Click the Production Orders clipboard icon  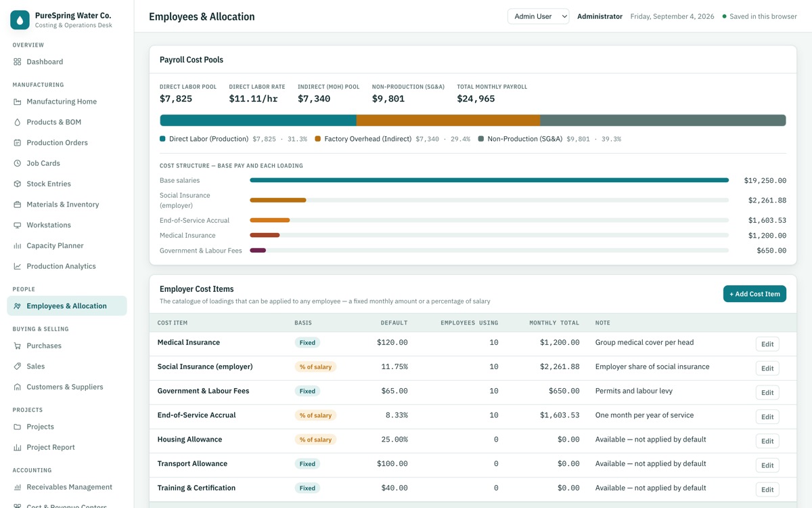(18, 143)
